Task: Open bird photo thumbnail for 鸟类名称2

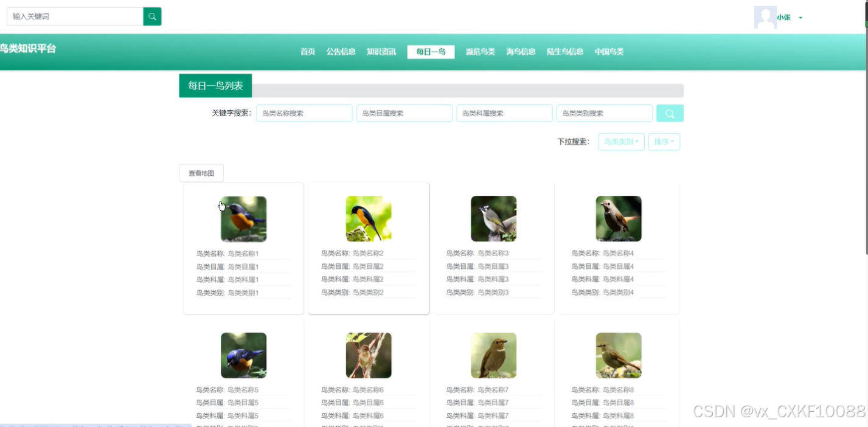Action: pyautogui.click(x=369, y=219)
